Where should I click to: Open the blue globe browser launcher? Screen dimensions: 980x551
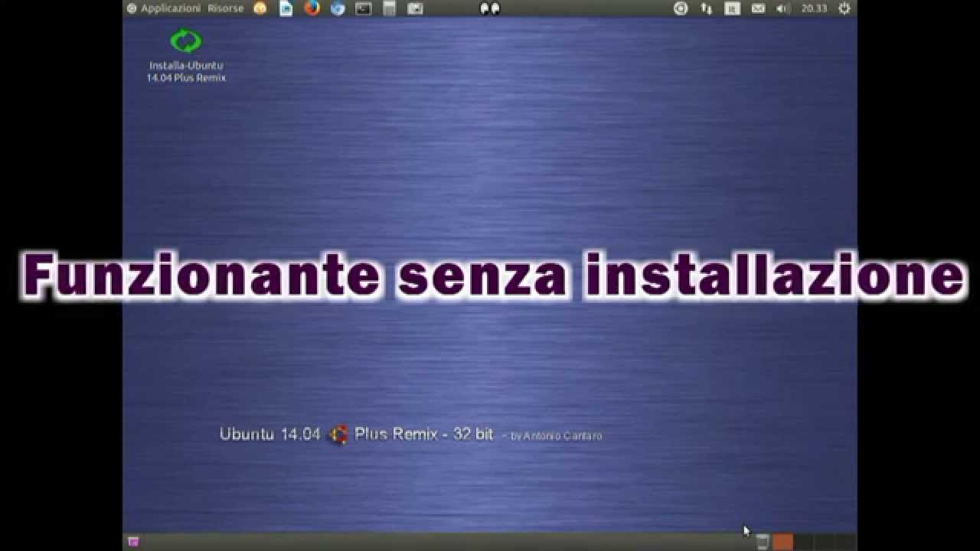tap(338, 8)
